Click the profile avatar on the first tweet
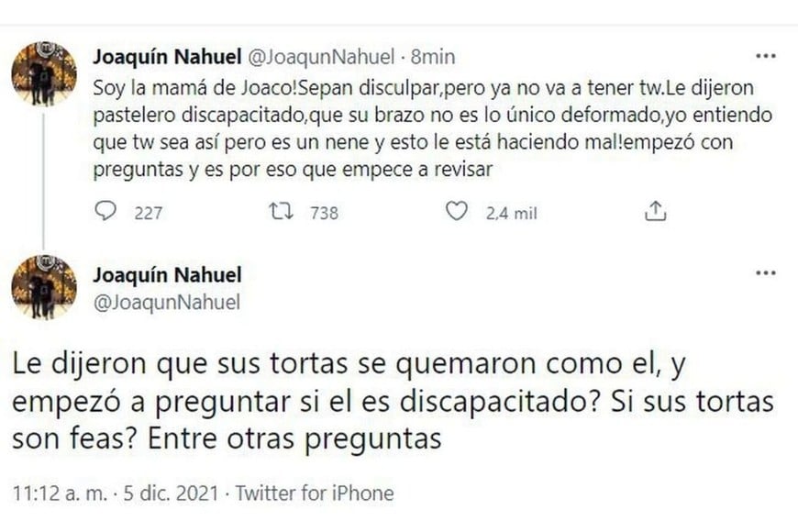The image size is (798, 532). point(43,73)
